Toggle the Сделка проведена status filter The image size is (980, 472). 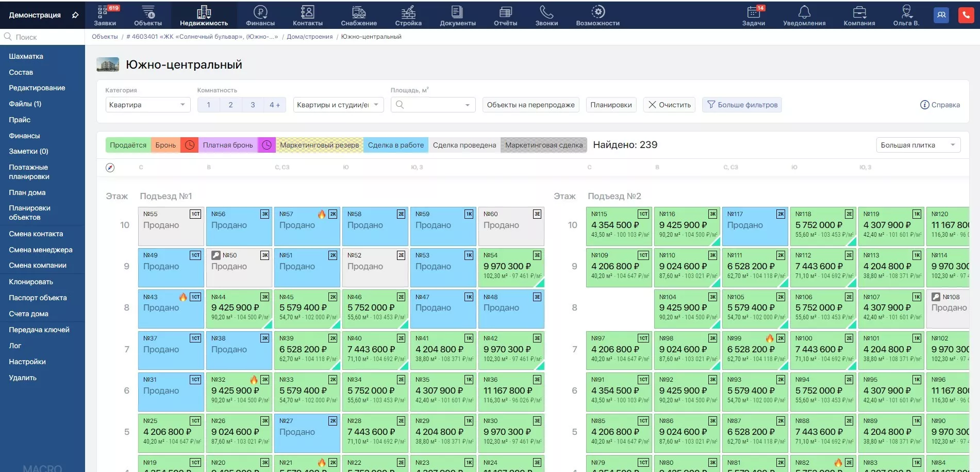pos(463,145)
